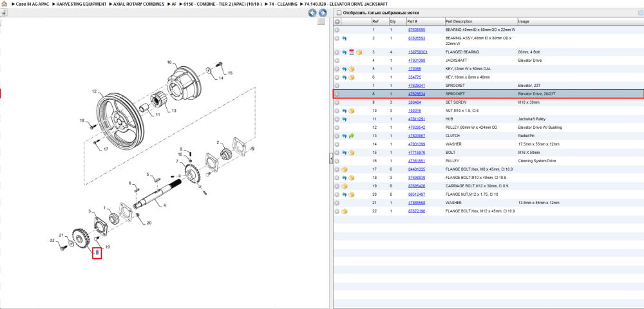Click blue arrow in NUT M10 row
Screen dimensions: 644x309
pyautogui.click(x=344, y=111)
